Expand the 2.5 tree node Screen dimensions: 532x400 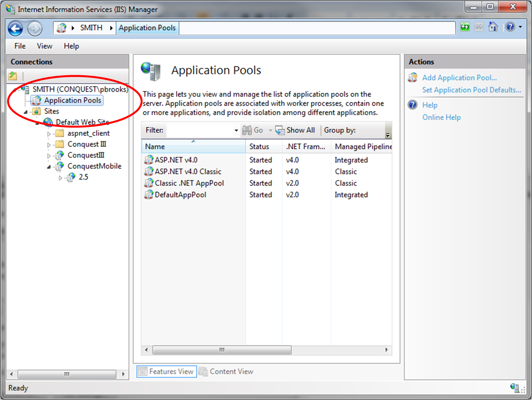61,178
